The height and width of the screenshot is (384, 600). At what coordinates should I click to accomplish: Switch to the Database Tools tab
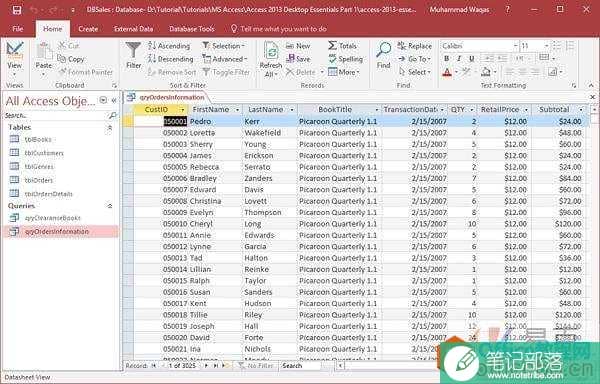point(192,29)
